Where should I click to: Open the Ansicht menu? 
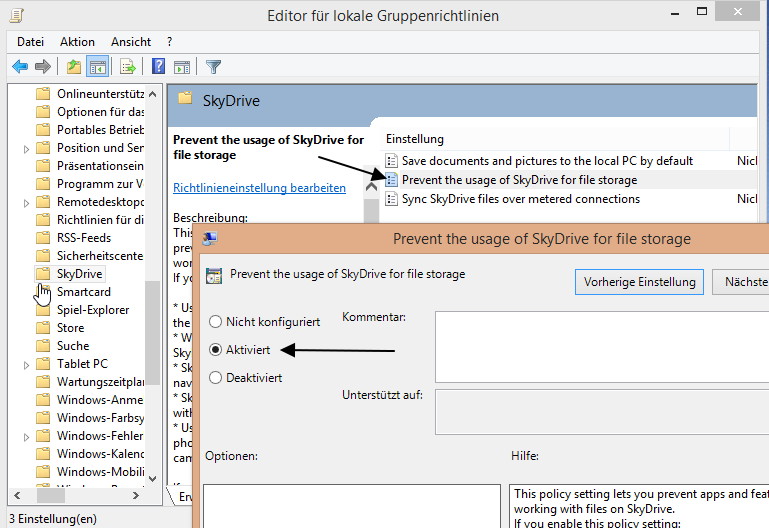click(x=131, y=42)
